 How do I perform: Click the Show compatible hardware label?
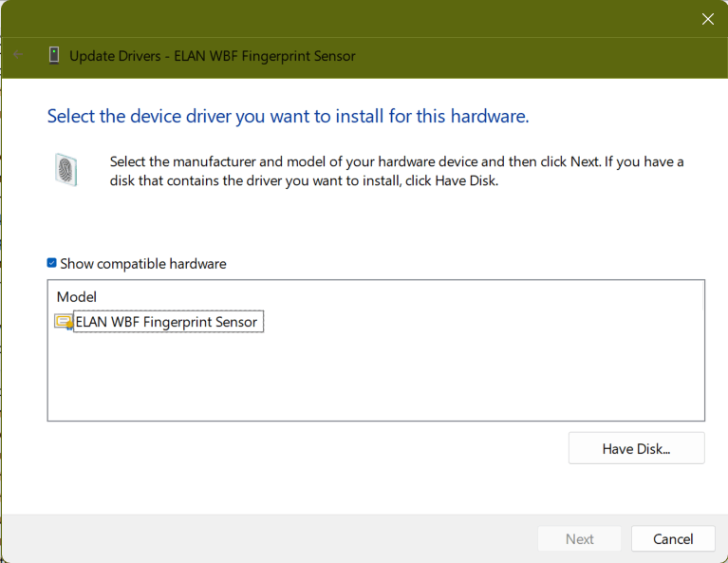143,264
